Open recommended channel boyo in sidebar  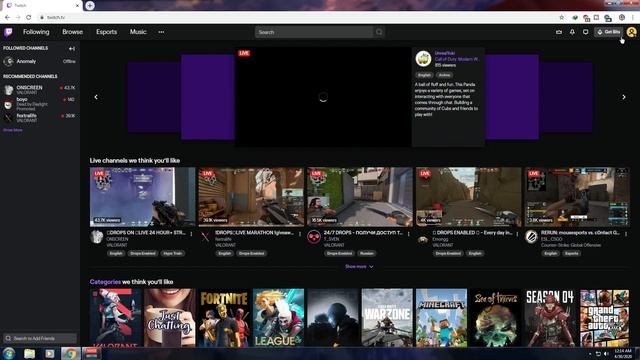pyautogui.click(x=40, y=104)
